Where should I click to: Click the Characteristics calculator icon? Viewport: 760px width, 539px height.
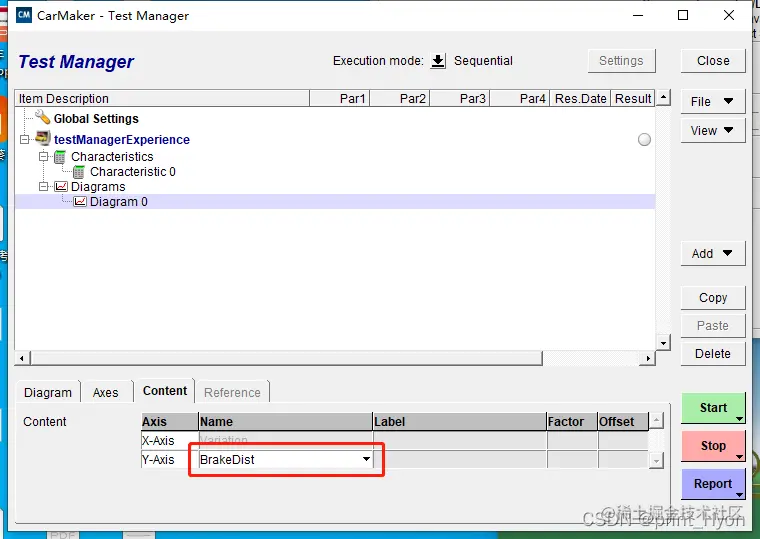(60, 157)
